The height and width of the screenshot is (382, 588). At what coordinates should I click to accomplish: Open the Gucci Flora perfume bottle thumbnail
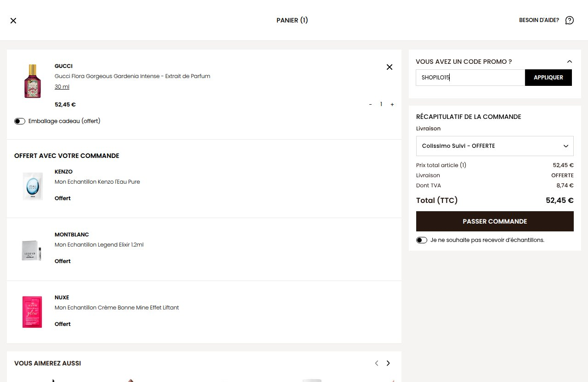(32, 81)
